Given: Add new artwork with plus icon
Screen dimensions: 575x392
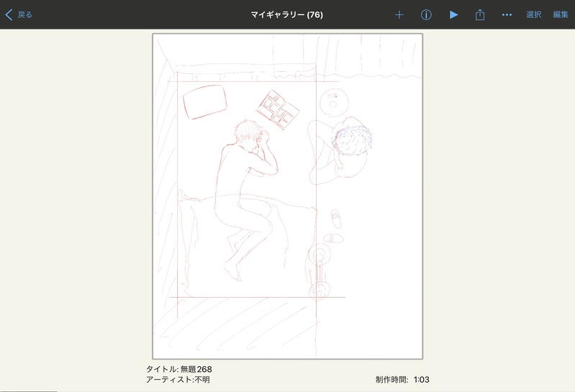Looking at the screenshot, I should (399, 14).
